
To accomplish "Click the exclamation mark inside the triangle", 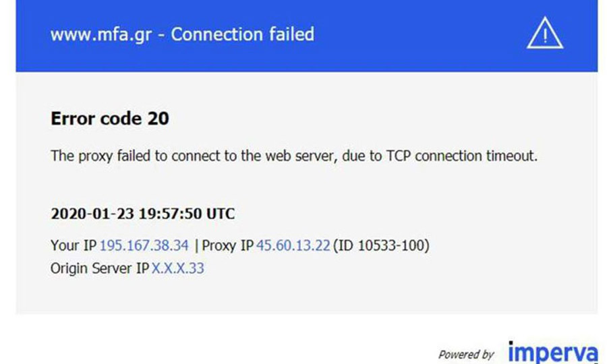I will 545,36.
